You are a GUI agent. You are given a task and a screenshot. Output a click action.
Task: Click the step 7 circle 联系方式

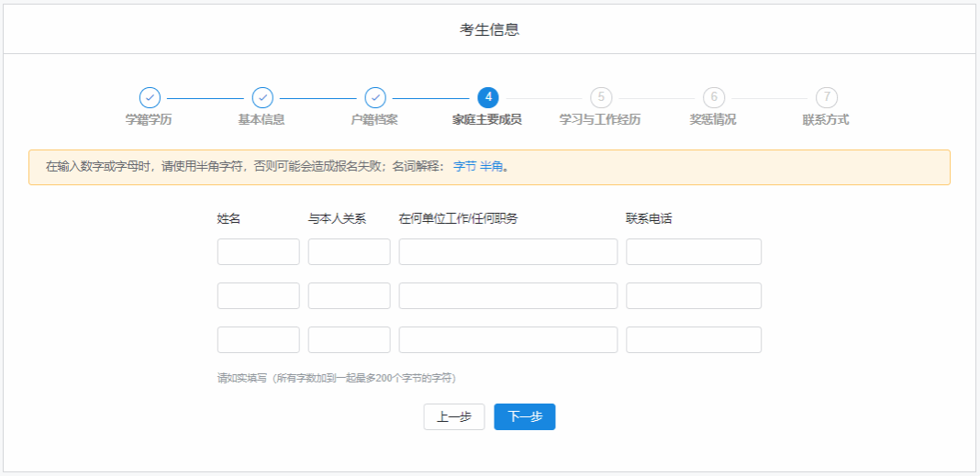tap(827, 97)
